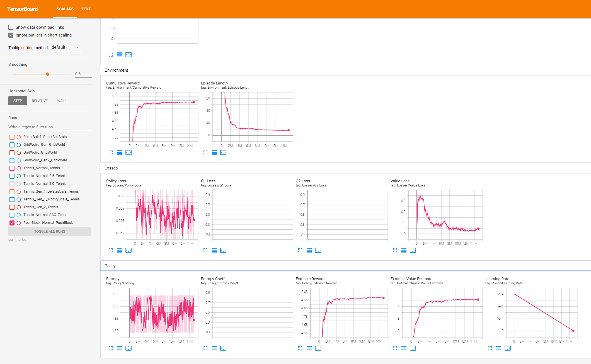Enable the Tennis_Normal_2.5_Tennis run checkbox
The width and height of the screenshot is (591, 364).
pyautogui.click(x=12, y=176)
